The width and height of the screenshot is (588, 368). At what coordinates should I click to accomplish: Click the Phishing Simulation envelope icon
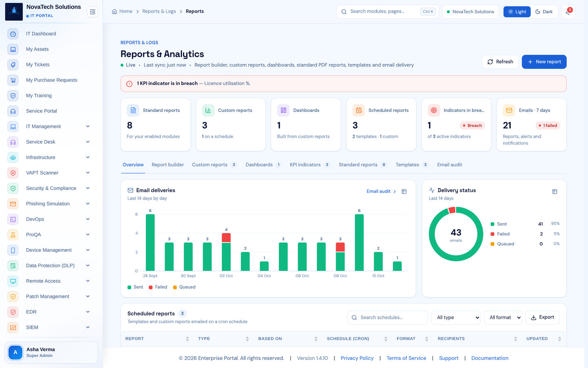click(x=13, y=204)
